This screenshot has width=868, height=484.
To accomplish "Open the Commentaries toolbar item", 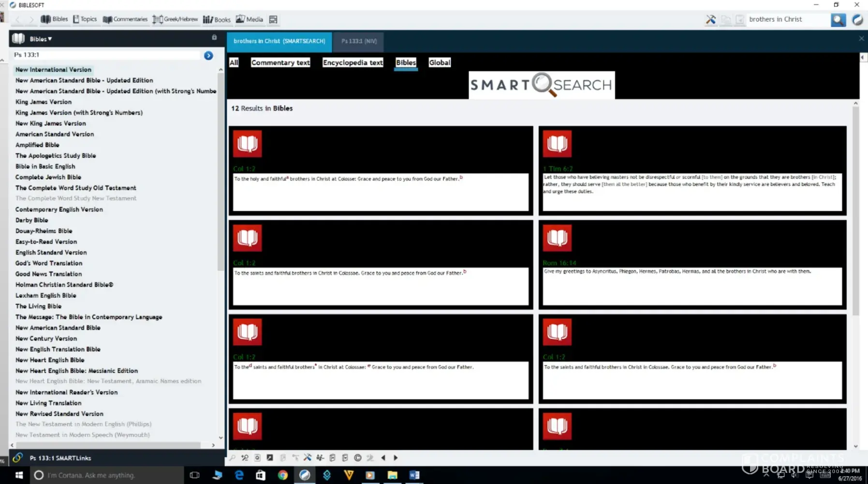I will [125, 19].
